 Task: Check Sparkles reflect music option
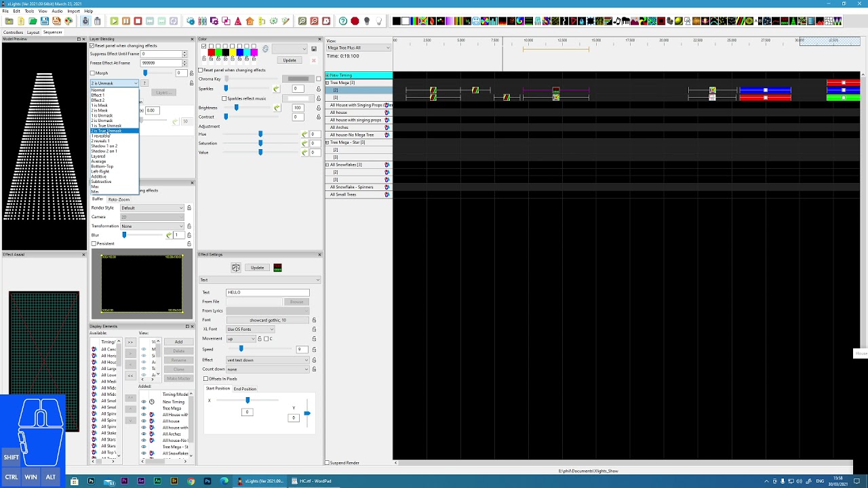coord(224,98)
